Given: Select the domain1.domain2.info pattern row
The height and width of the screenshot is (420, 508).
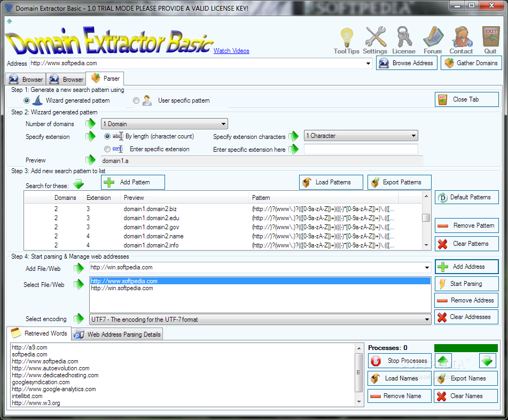Looking at the screenshot, I should pos(223,245).
